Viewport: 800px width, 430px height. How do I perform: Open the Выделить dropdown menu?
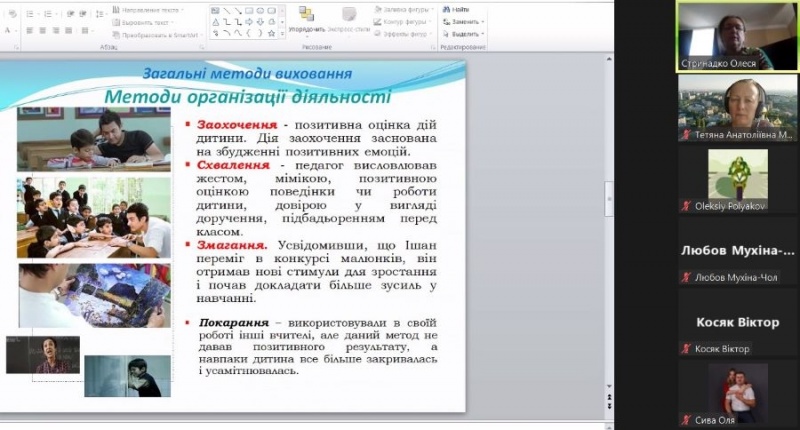[x=464, y=33]
